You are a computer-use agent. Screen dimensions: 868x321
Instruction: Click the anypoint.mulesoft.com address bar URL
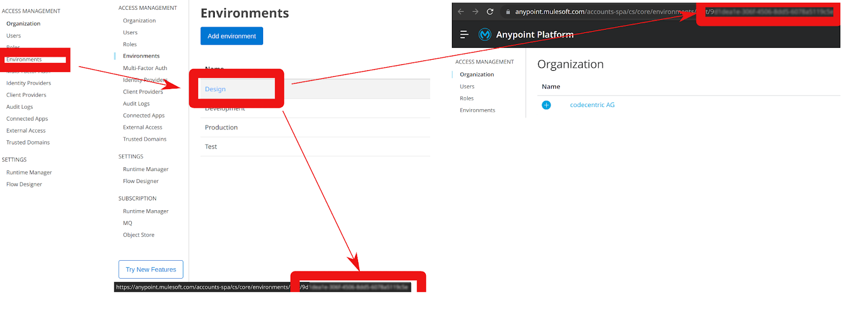604,11
